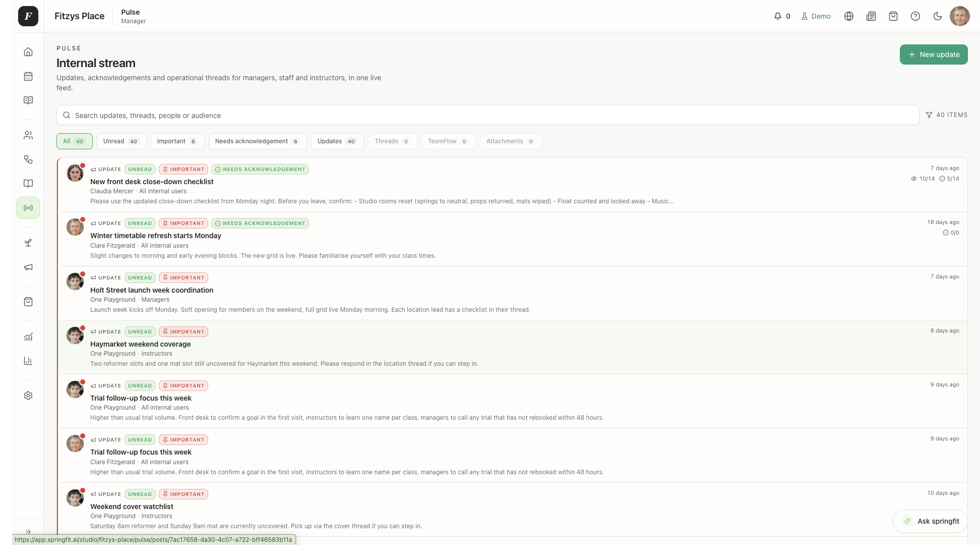Image resolution: width=980 pixels, height=559 pixels.
Task: Select the Needs acknowledgement filter tab
Action: pos(258,141)
